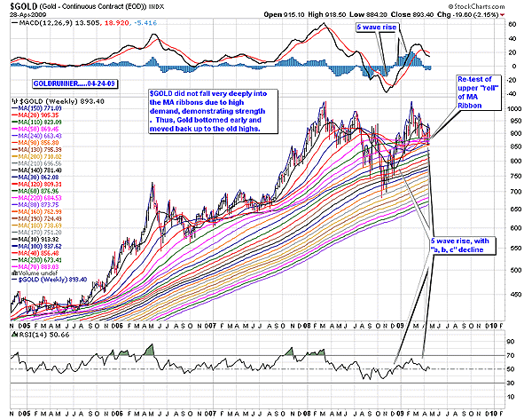This screenshot has width=532, height=419.
Task: Click the '5 wave rise, with a, b, c decline' note
Action: click(x=462, y=245)
